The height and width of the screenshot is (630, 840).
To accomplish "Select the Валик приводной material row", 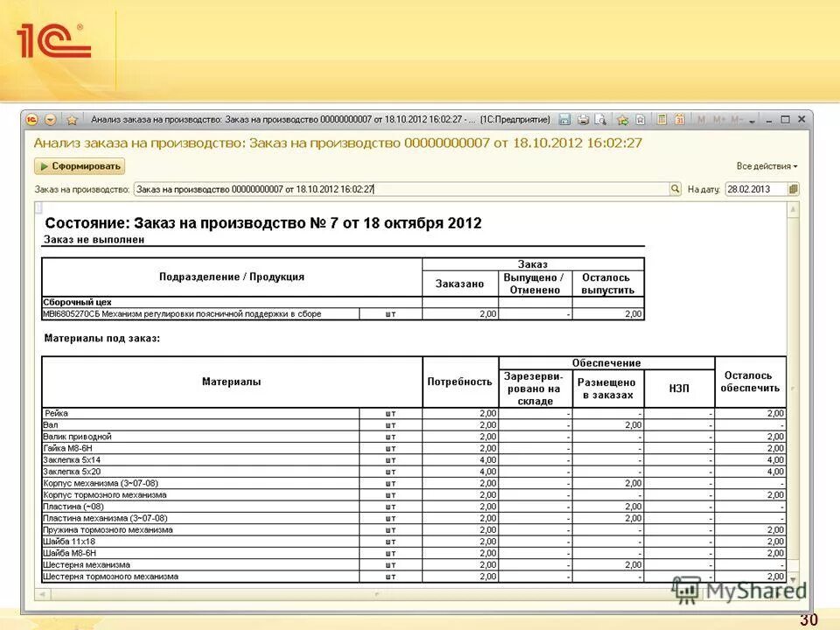I will click(414, 437).
